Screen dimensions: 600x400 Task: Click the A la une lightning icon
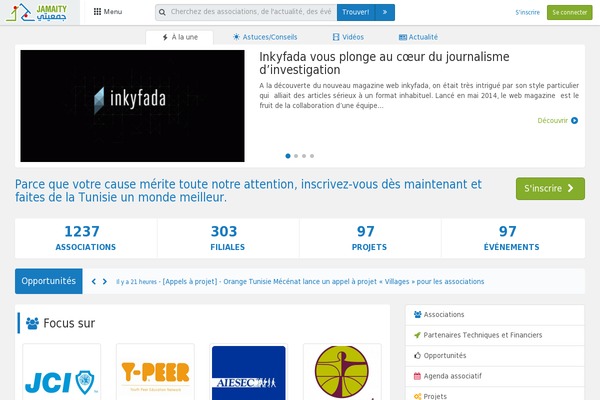click(165, 37)
